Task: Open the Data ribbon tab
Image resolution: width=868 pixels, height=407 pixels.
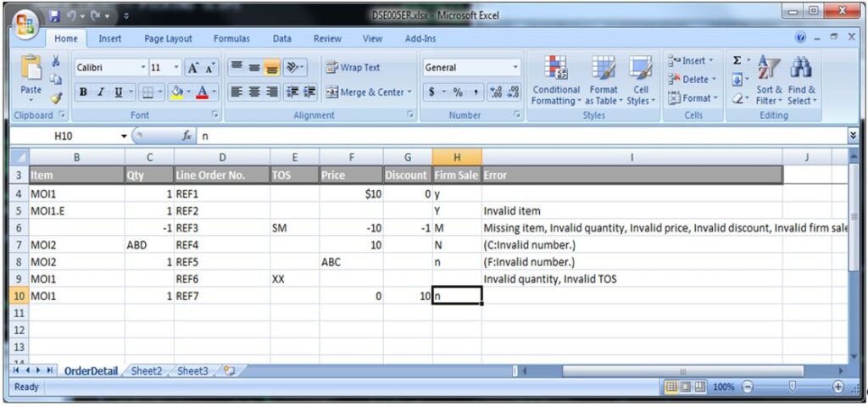Action: [281, 39]
